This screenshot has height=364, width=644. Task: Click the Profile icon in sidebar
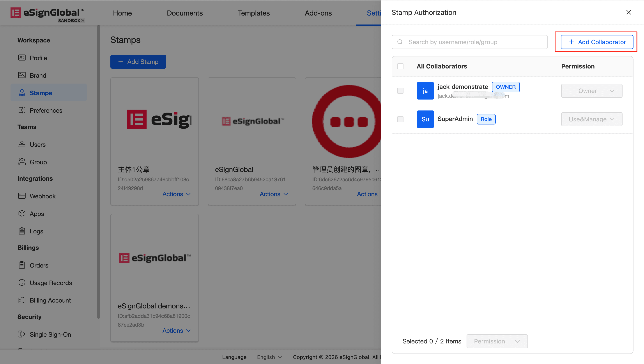[22, 58]
